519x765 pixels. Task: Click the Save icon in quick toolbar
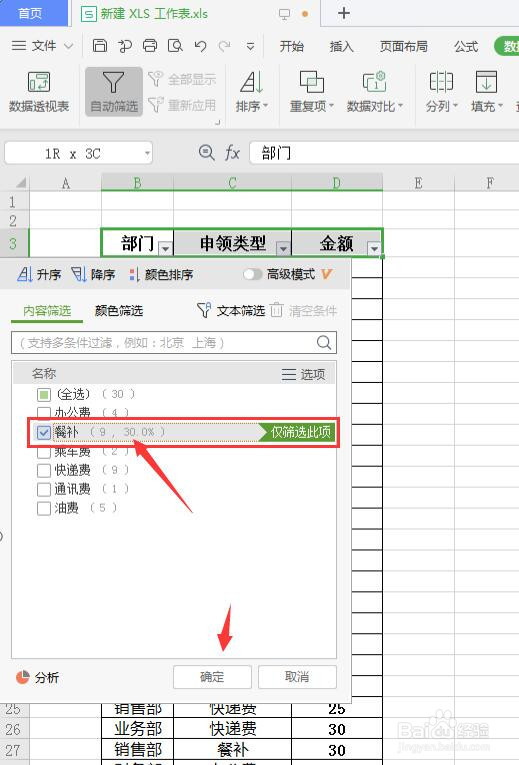tap(100, 45)
